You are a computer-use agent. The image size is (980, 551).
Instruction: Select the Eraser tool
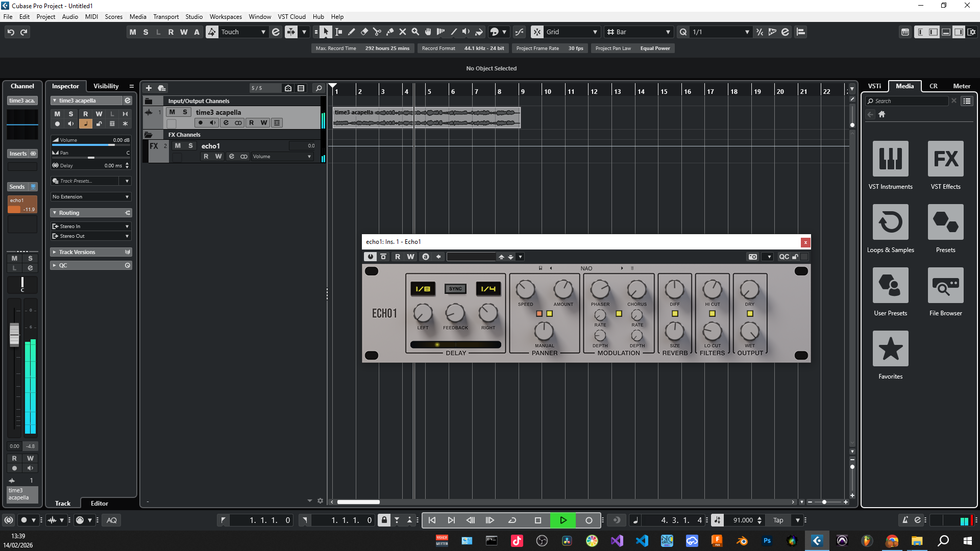364,32
